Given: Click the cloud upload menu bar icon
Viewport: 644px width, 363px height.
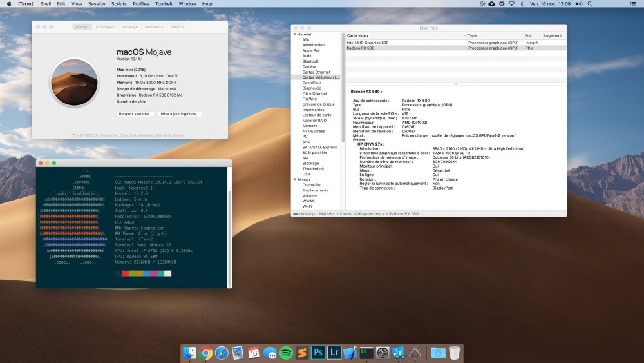Looking at the screenshot, I should point(491,4).
